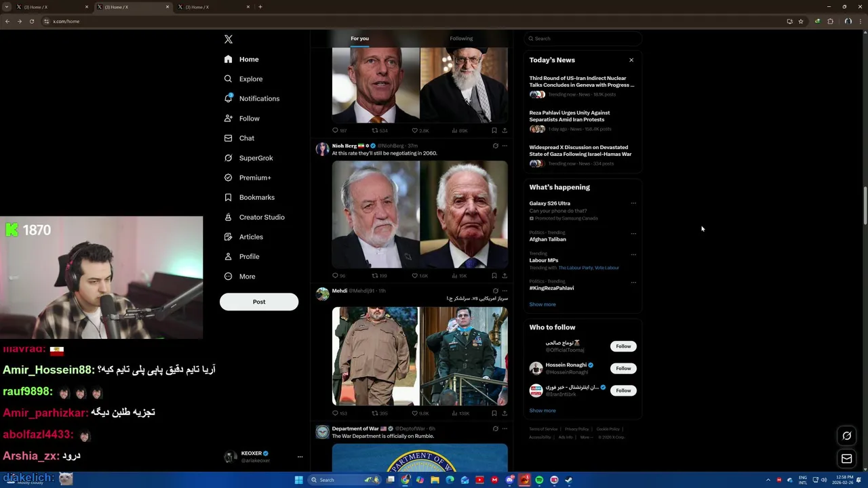
Task: Click the Articles sidebar icon
Action: point(228,237)
